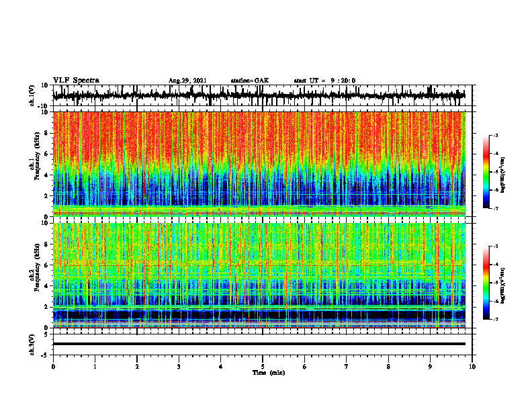Screen dimensions: 532x411
Task: Click the upper color bar "log(PSD)(V²/Hz)" label
Action: [503, 175]
